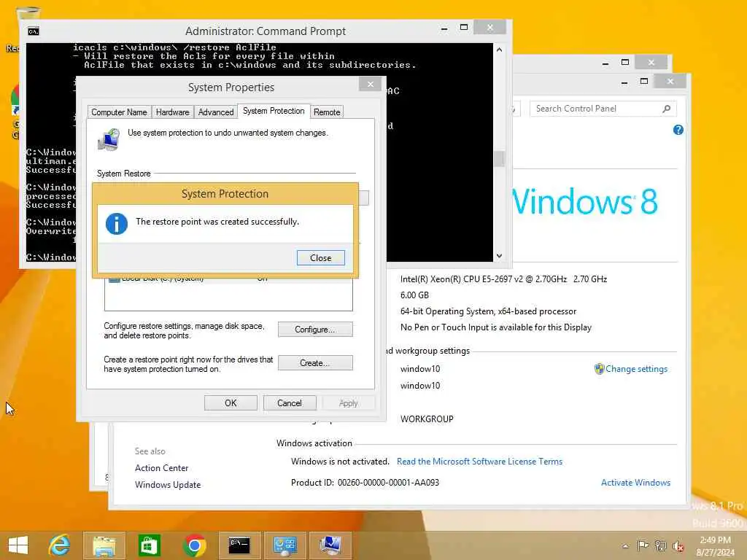Launch Internet Explorer from the taskbar
The width and height of the screenshot is (747, 560).
(x=60, y=545)
